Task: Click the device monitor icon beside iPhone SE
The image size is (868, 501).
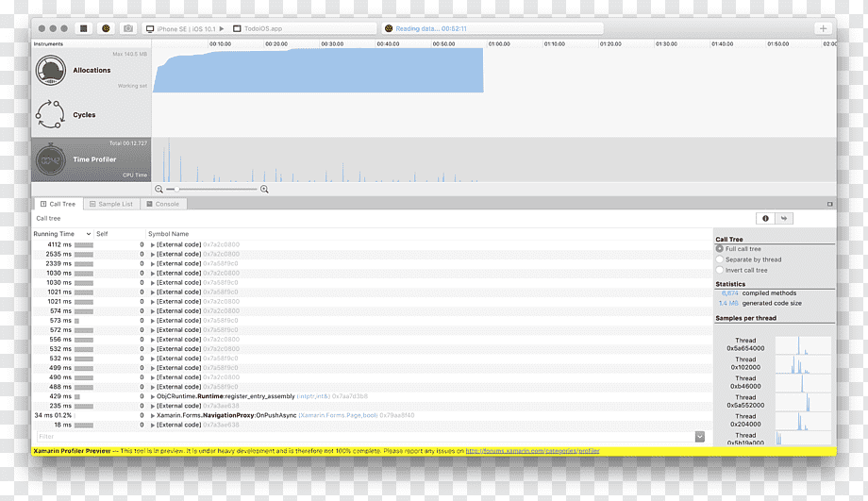Action: pyautogui.click(x=150, y=29)
